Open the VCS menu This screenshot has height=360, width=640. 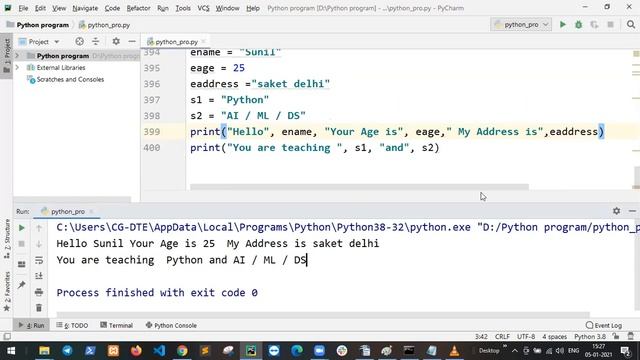pos(203,8)
